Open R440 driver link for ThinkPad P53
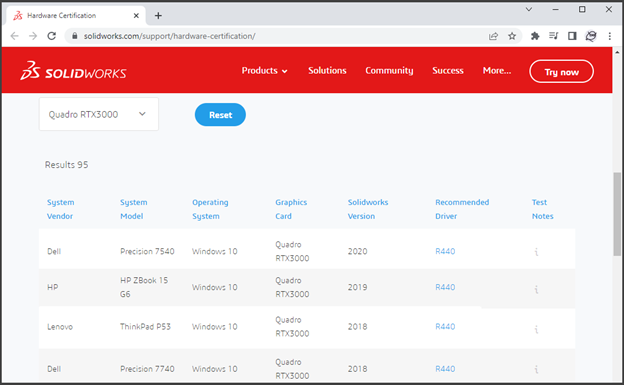 click(x=445, y=326)
